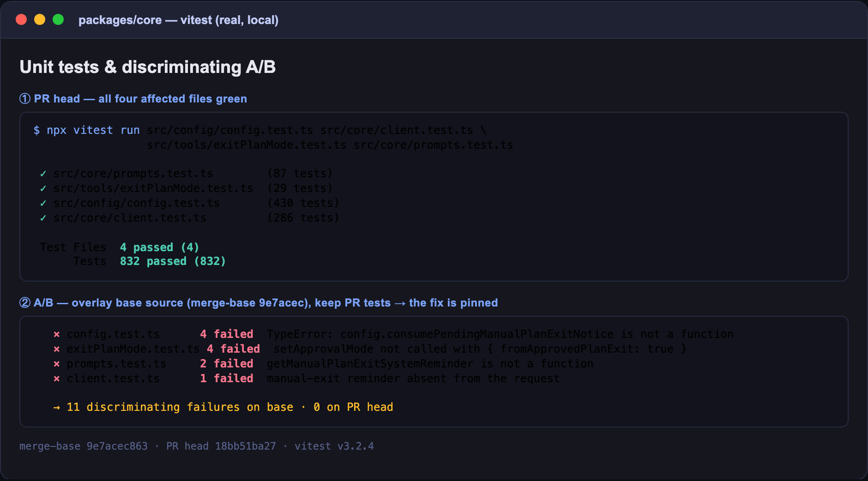Click the 'TypeError: config.consumePendingManualPlanExitNotice' error message

(500, 335)
